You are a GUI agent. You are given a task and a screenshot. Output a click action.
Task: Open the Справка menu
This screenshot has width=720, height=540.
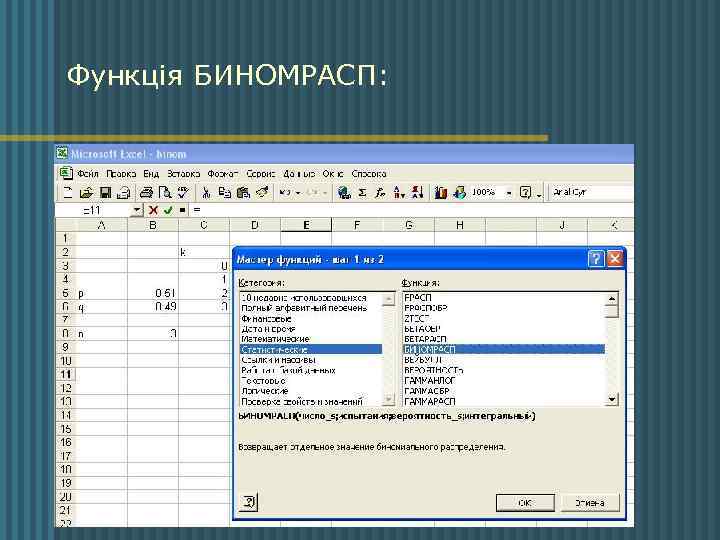tap(369, 174)
